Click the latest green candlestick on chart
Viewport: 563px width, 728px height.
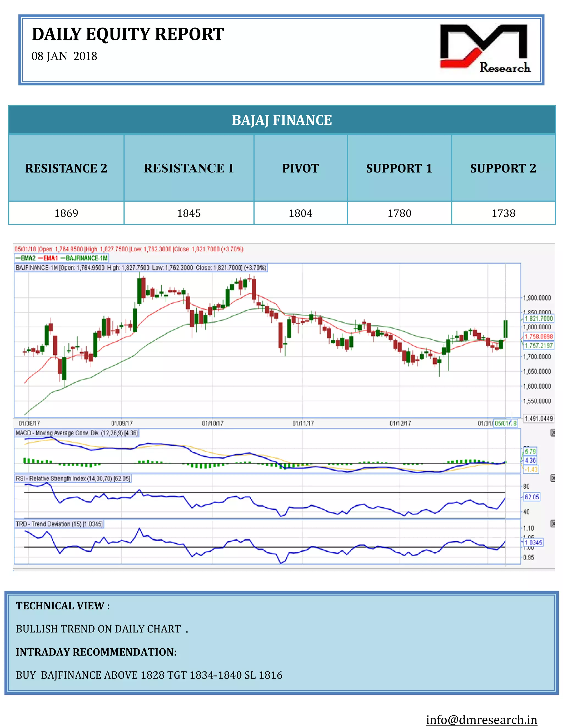[x=506, y=329]
